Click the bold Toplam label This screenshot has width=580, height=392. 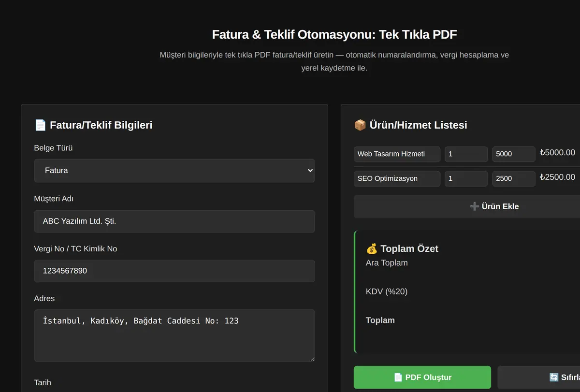point(380,320)
